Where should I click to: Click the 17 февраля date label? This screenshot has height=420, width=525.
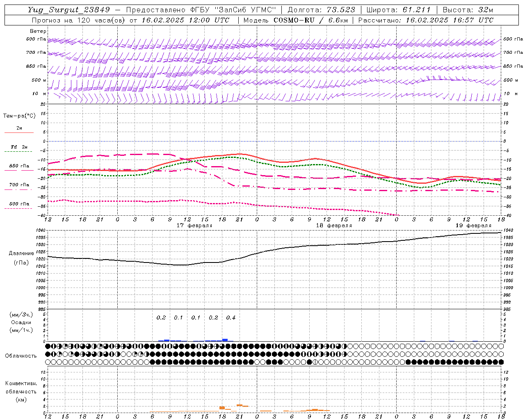pos(194,226)
